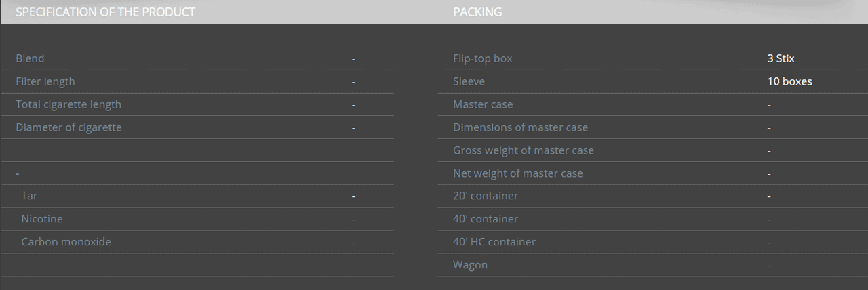The width and height of the screenshot is (868, 290).
Task: Select the Flip-top box label
Action: pos(483,58)
